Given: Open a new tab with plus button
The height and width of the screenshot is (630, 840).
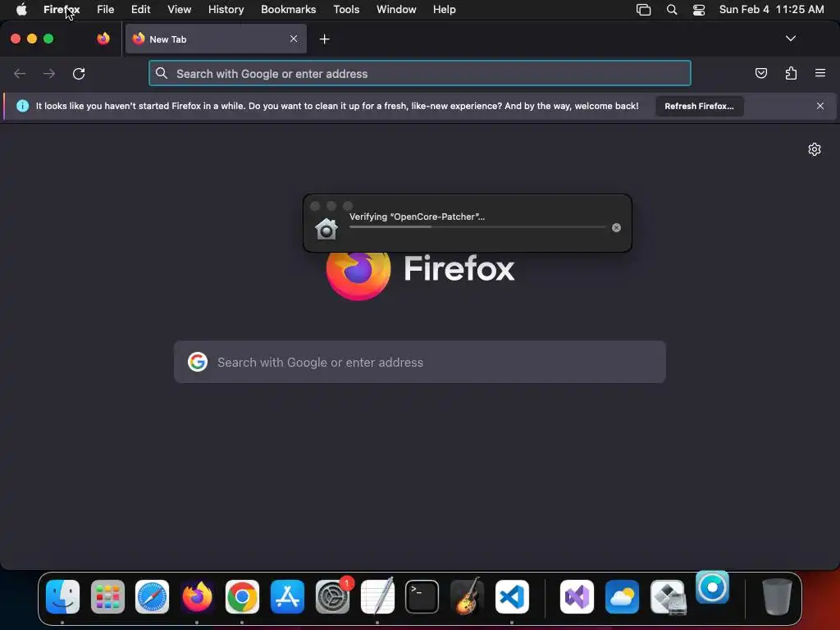Looking at the screenshot, I should [324, 39].
